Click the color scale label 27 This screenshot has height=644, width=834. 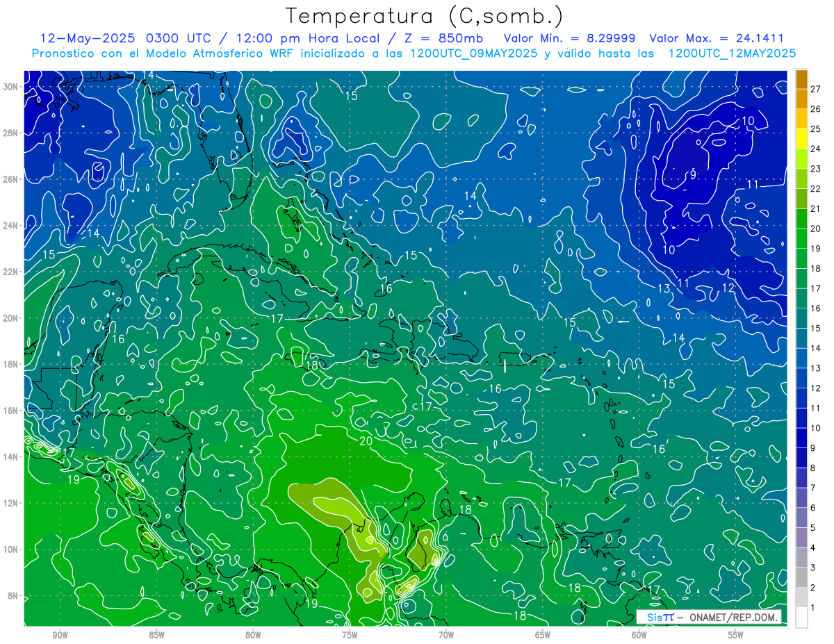(815, 89)
